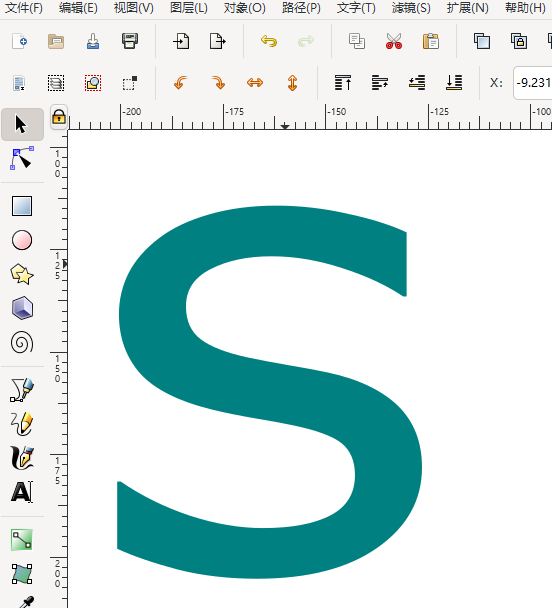Click the vertical ruler at 150
Viewport: 552px width, 608px height.
57,368
